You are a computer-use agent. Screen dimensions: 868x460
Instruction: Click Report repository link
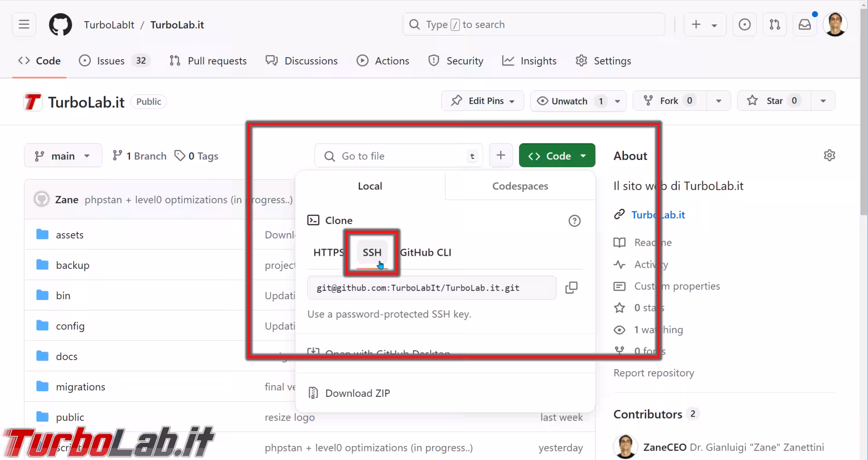coord(654,373)
